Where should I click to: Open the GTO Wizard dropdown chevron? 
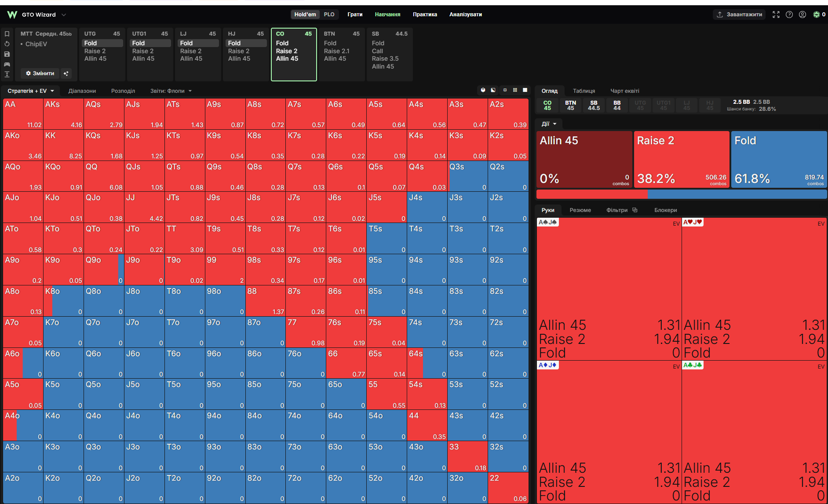tap(64, 15)
